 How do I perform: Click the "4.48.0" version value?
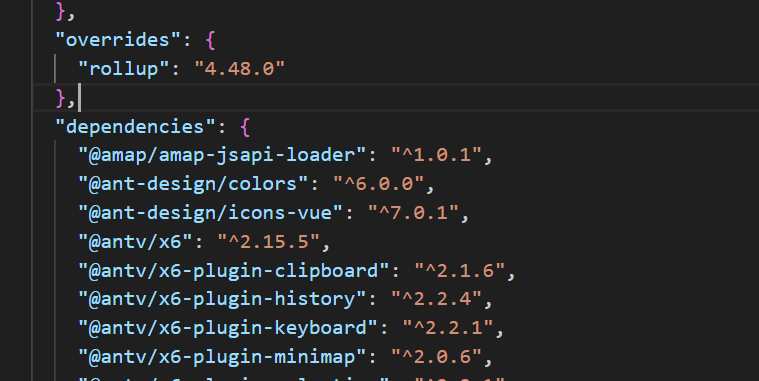240,69
